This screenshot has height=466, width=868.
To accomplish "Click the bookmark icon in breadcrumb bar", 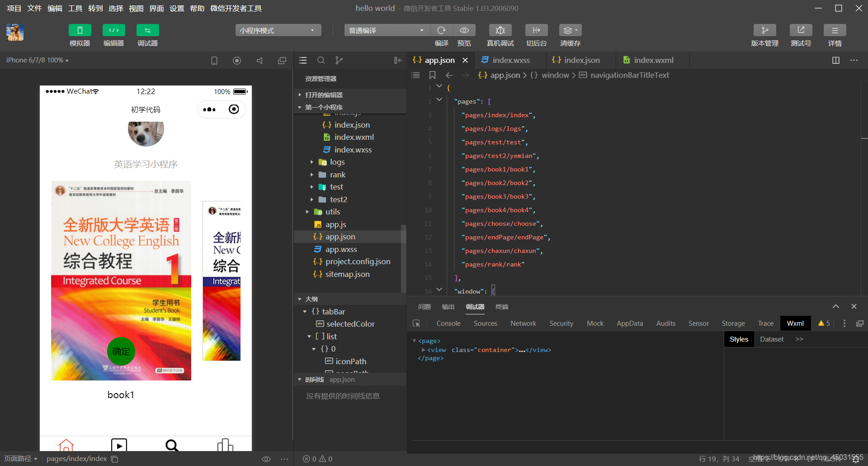I will pos(432,75).
